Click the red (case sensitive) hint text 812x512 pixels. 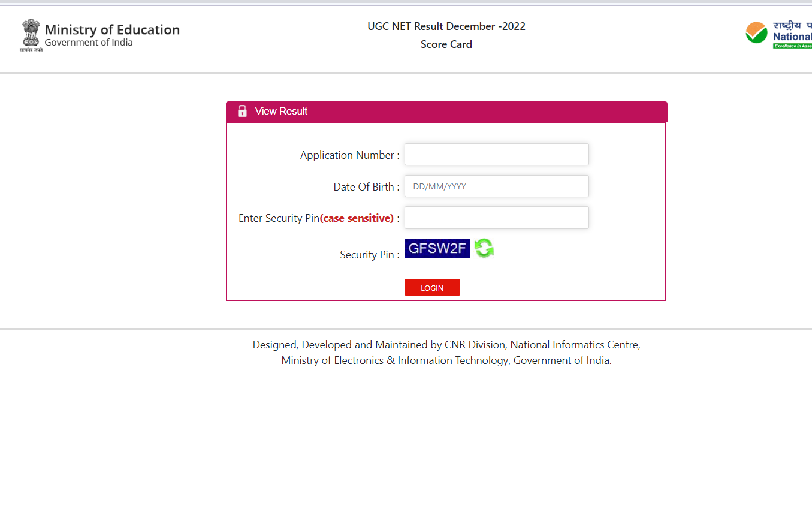(357, 218)
